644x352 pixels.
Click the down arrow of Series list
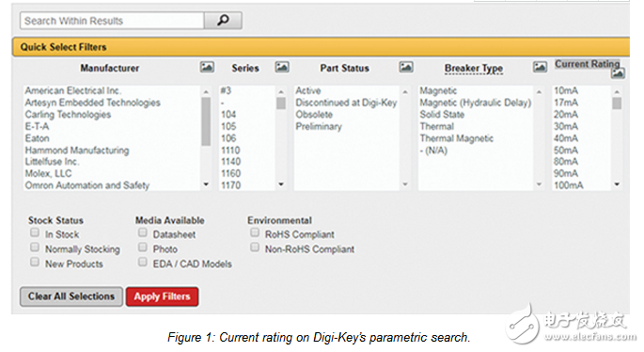tap(281, 184)
